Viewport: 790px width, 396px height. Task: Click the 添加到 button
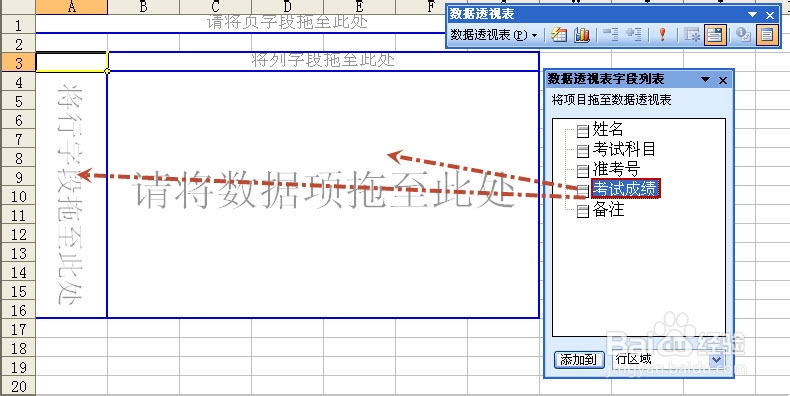click(578, 360)
